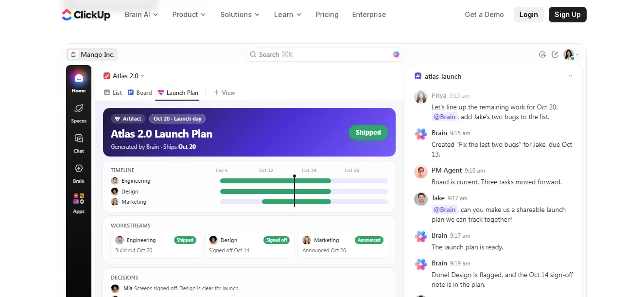Open the atlas-launch channel options ellipsis

coord(570,76)
